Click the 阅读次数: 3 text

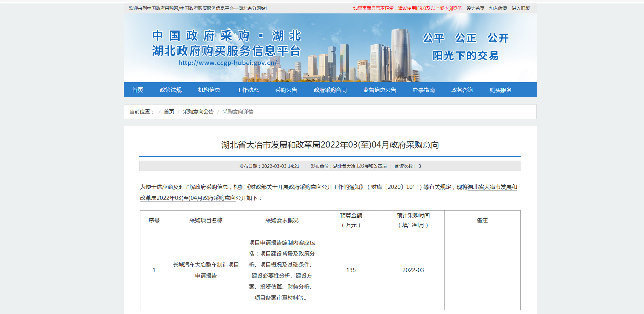[408, 166]
